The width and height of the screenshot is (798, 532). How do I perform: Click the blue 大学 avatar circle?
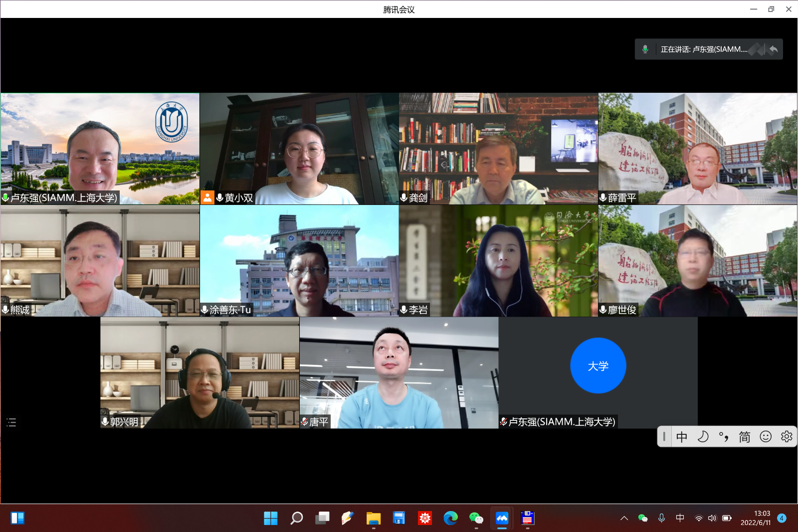(598, 365)
